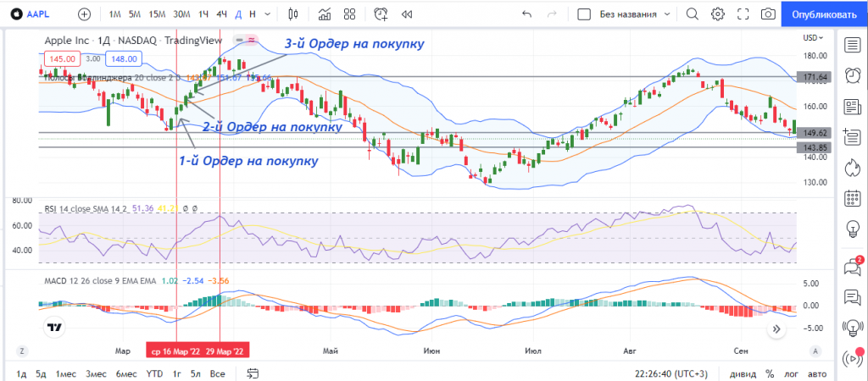Open the timezone 22:26:40 (UTC+3) menu

671,374
